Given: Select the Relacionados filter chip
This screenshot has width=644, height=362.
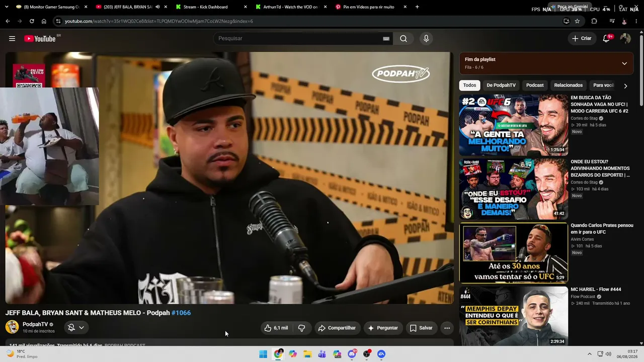Looking at the screenshot, I should point(569,85).
